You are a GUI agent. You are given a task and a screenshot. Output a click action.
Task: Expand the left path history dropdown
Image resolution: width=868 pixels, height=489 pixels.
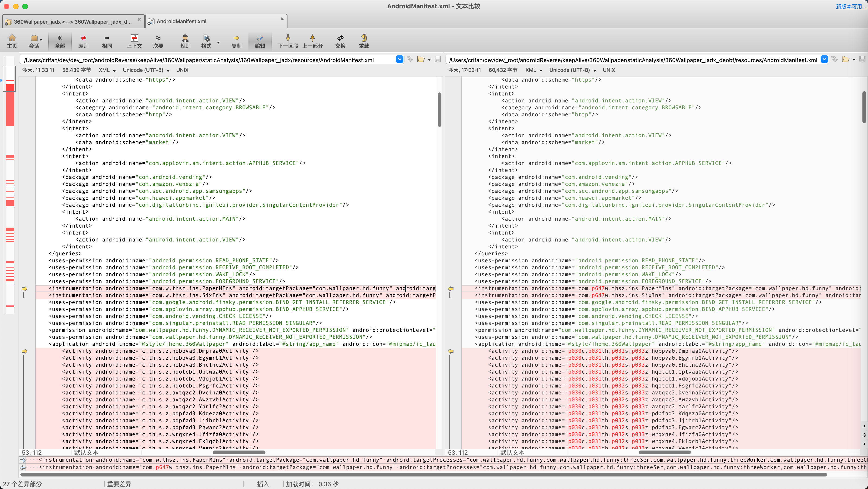pos(400,59)
